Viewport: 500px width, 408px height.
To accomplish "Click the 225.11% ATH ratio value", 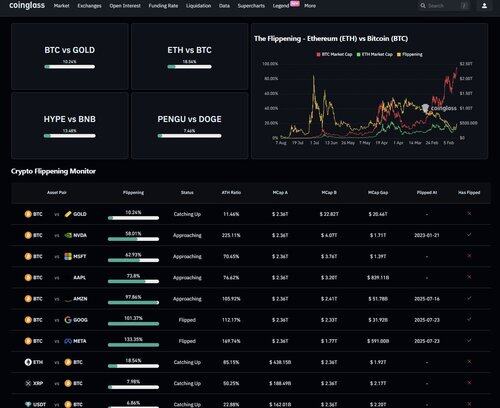I will (231, 235).
